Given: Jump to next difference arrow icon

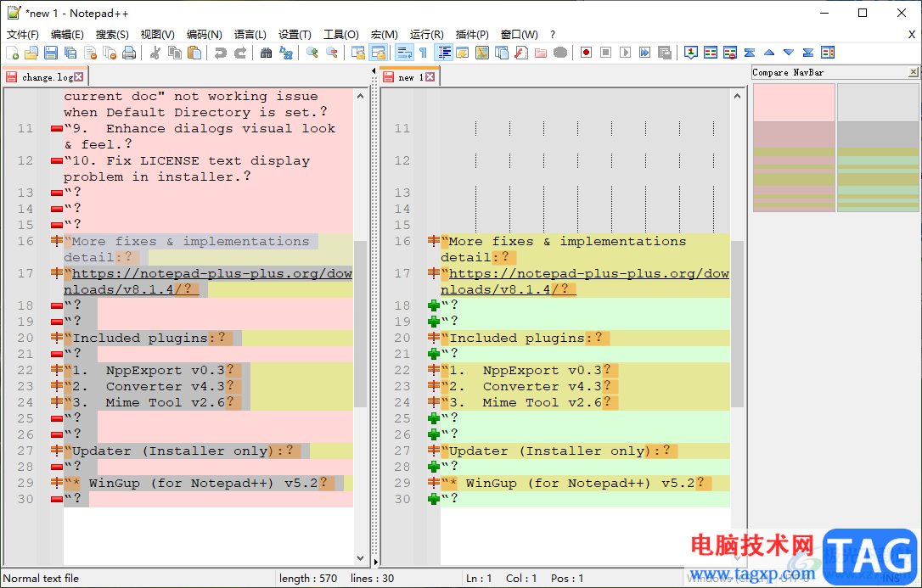Looking at the screenshot, I should point(789,53).
